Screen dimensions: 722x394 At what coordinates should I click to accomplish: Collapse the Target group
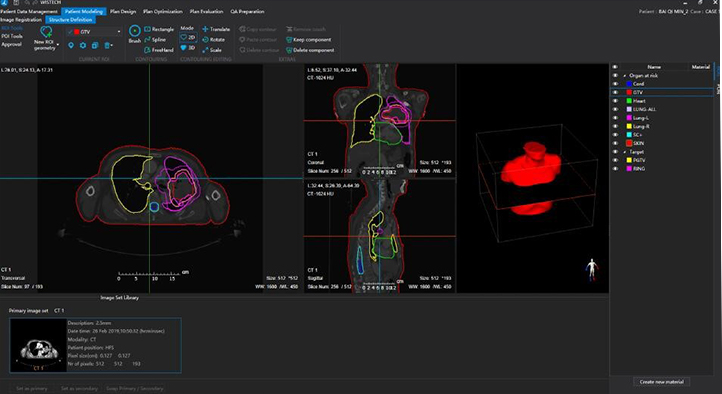tap(625, 152)
